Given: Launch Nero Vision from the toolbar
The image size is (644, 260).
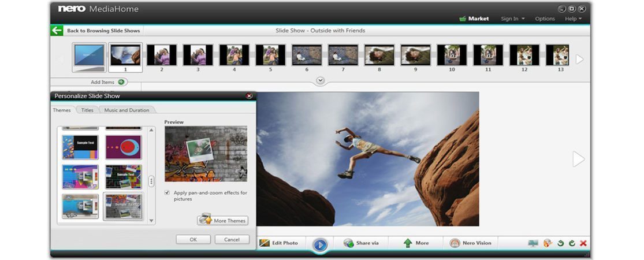Looking at the screenshot, I should tap(455, 243).
